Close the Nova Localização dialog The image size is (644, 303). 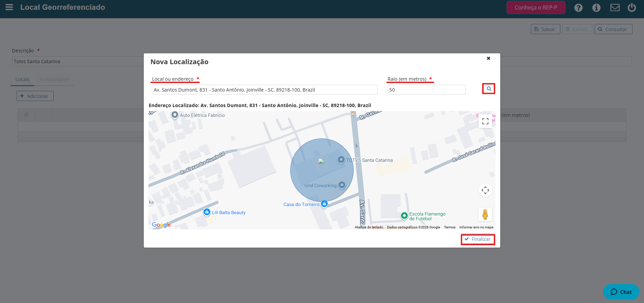click(x=488, y=58)
